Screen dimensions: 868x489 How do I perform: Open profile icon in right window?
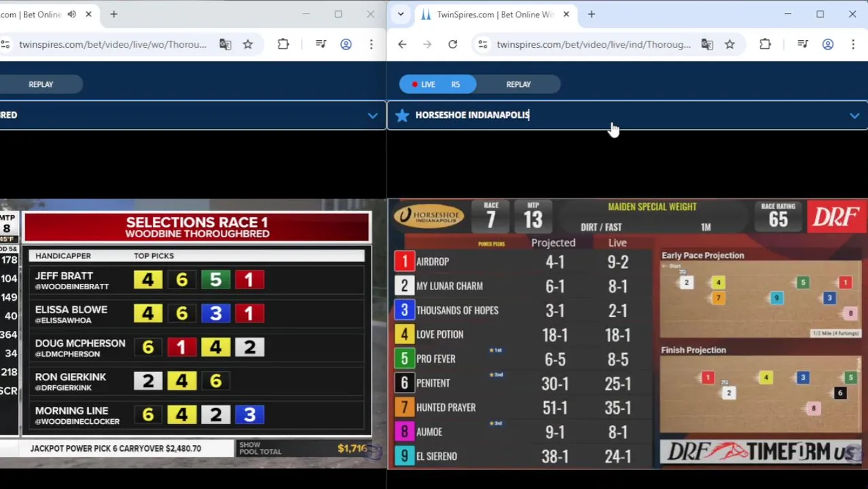click(828, 44)
